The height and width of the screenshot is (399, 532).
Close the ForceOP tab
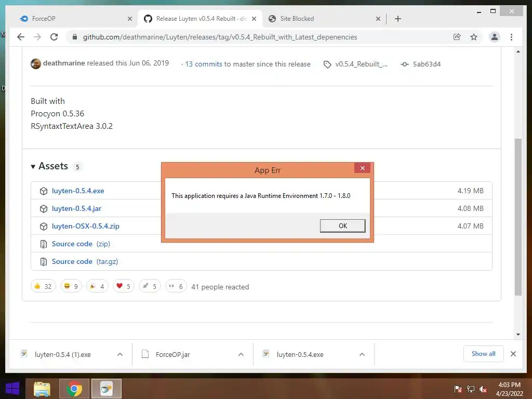coord(129,19)
